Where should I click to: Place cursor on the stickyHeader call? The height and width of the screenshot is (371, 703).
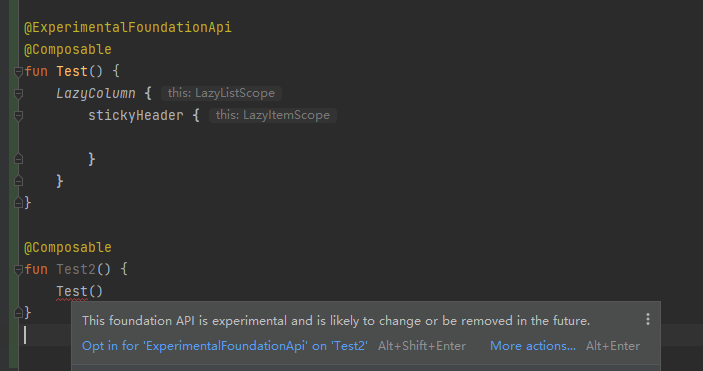coord(135,115)
